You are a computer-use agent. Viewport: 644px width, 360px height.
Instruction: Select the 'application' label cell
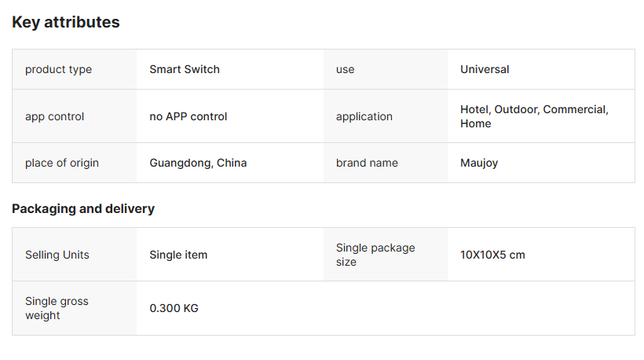pos(386,116)
